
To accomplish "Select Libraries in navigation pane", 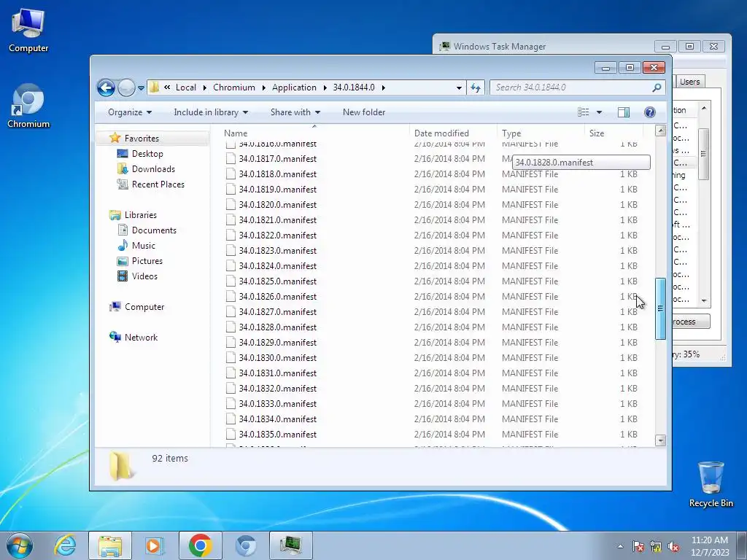I will click(141, 215).
